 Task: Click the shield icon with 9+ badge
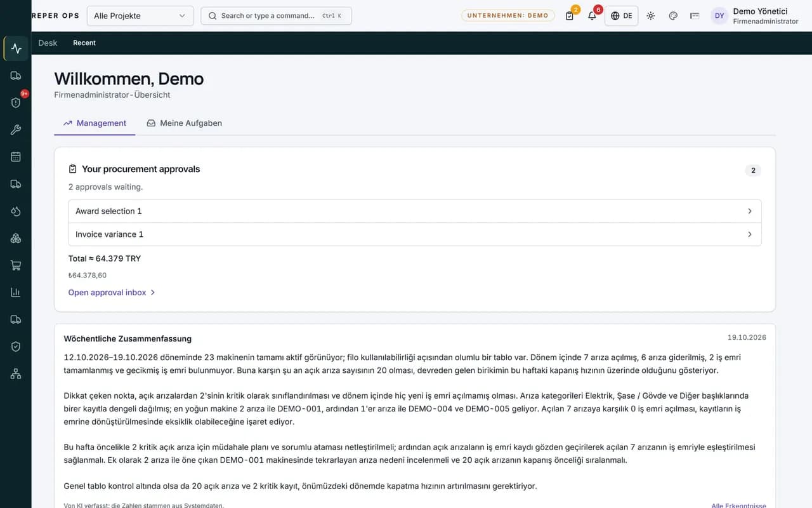[16, 102]
